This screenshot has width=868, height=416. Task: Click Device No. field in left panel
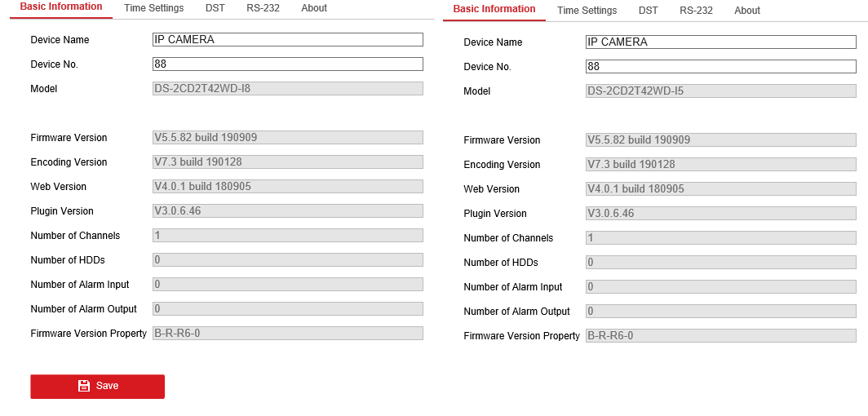(x=287, y=64)
